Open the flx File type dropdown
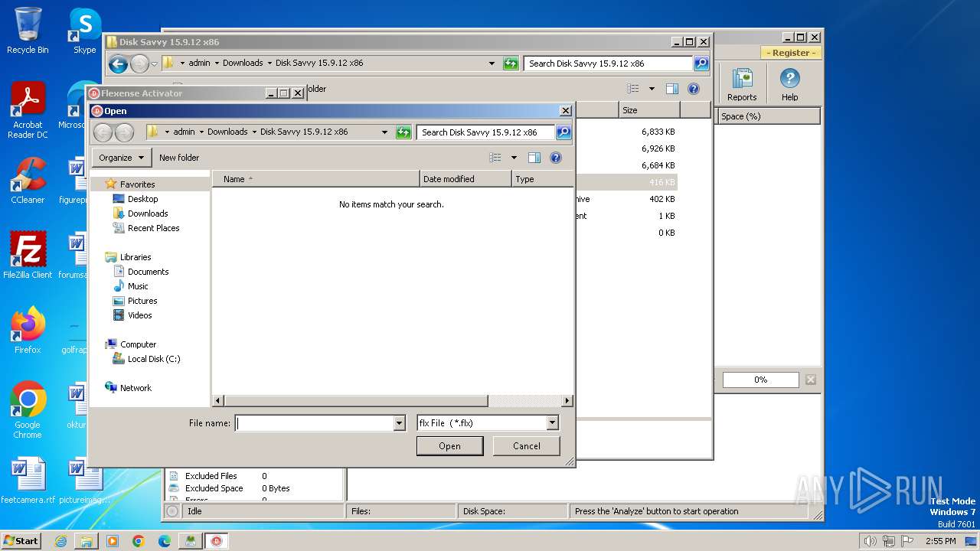The width and height of the screenshot is (980, 551). pos(488,423)
